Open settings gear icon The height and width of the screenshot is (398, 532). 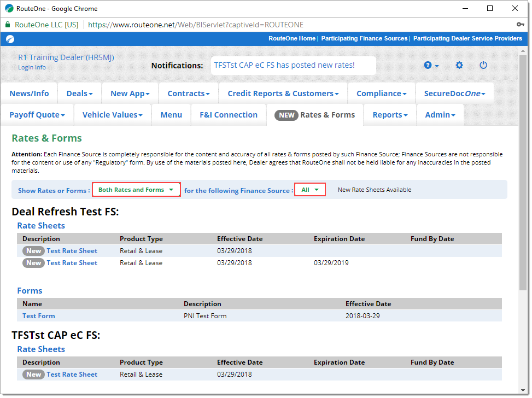(459, 65)
